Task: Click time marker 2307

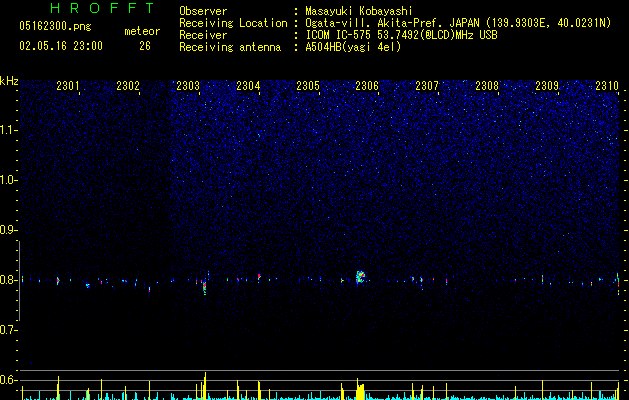Action: (x=427, y=85)
